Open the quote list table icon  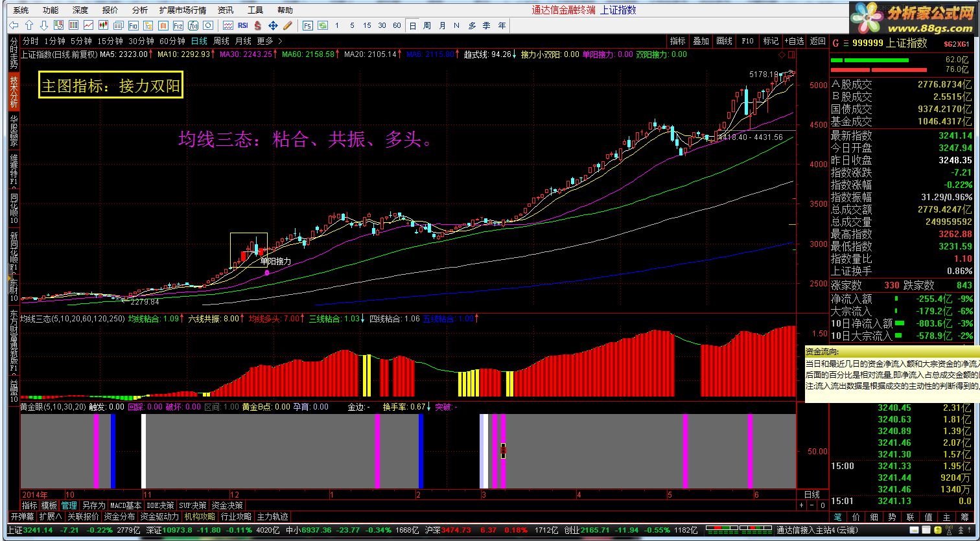pos(73,25)
